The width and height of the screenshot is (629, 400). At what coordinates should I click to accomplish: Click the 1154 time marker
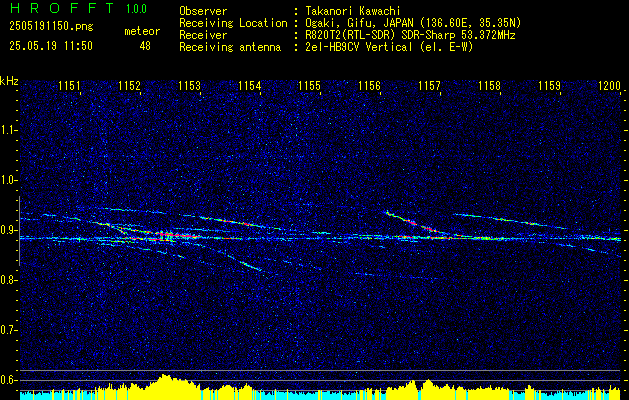pos(250,85)
